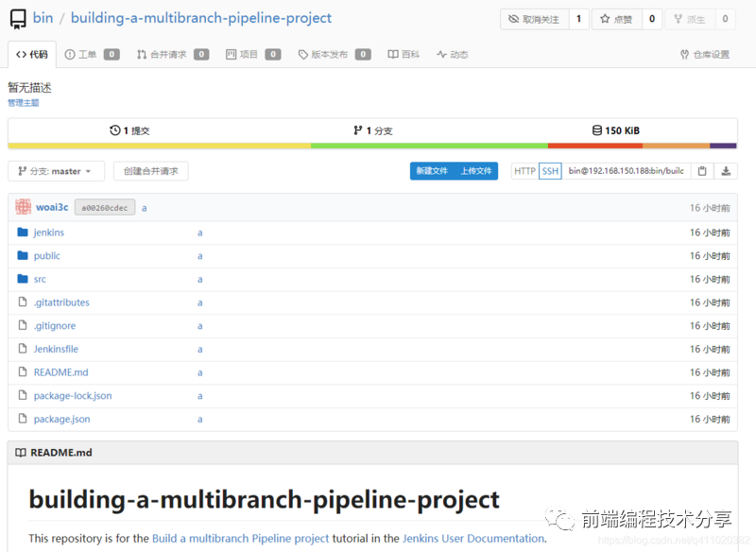Open building-a-multibranch-pipeline-project repository title link
The width and height of the screenshot is (756, 552).
click(201, 18)
